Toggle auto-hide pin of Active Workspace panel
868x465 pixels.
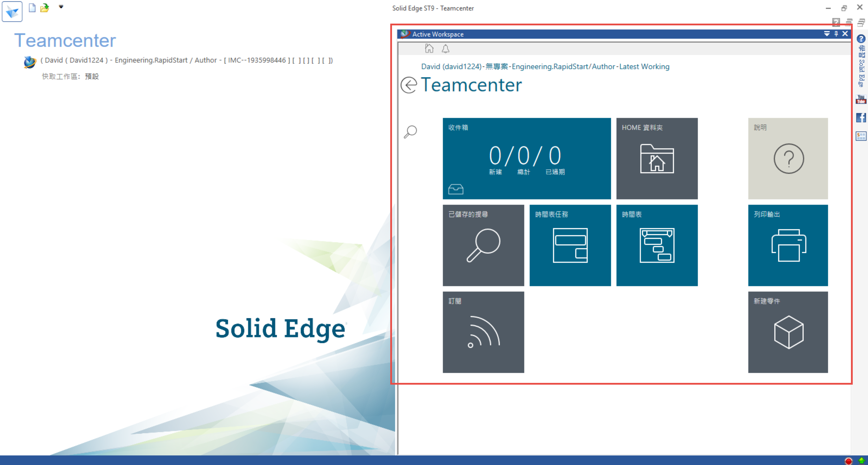tap(836, 34)
